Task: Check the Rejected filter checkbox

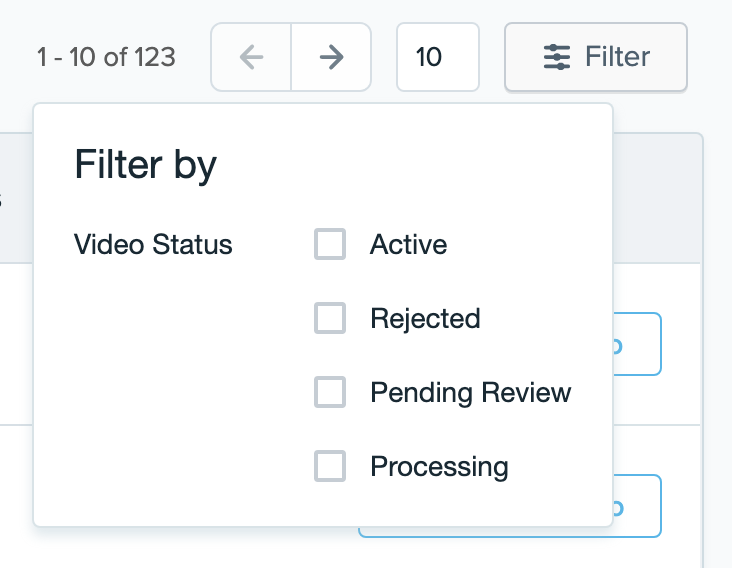Action: pos(330,318)
